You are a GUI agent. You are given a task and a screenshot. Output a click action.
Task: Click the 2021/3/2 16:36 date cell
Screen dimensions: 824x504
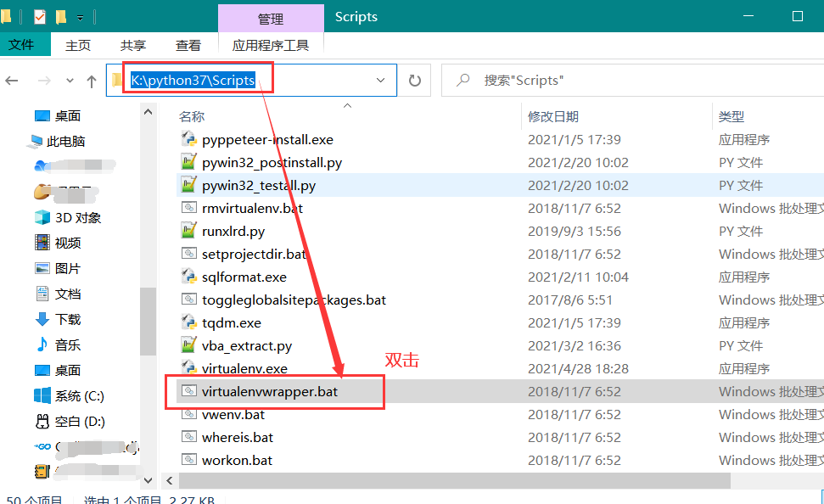click(575, 346)
